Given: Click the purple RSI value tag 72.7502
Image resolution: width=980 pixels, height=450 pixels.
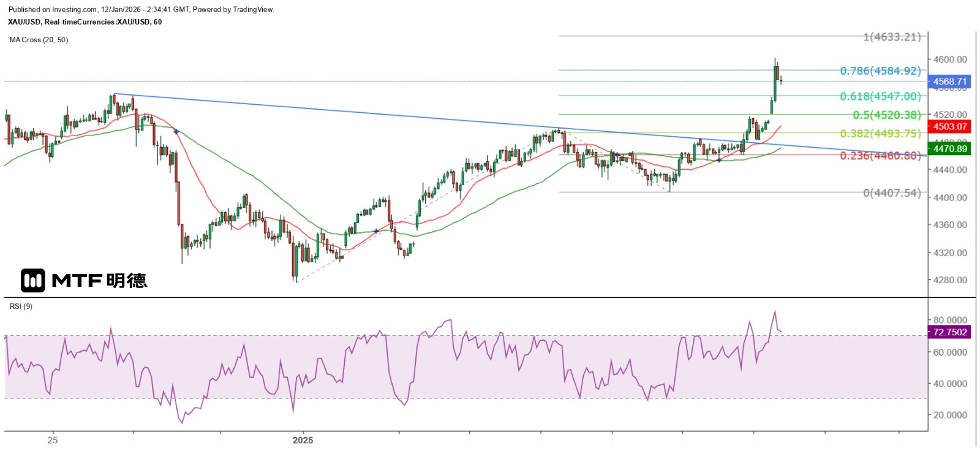Looking at the screenshot, I should point(949,332).
